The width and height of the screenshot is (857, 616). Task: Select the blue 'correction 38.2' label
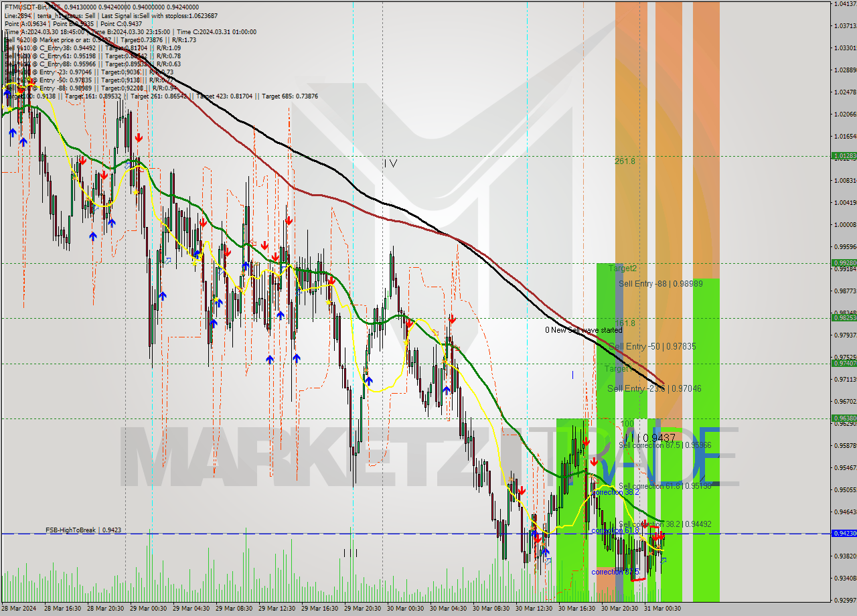click(615, 491)
